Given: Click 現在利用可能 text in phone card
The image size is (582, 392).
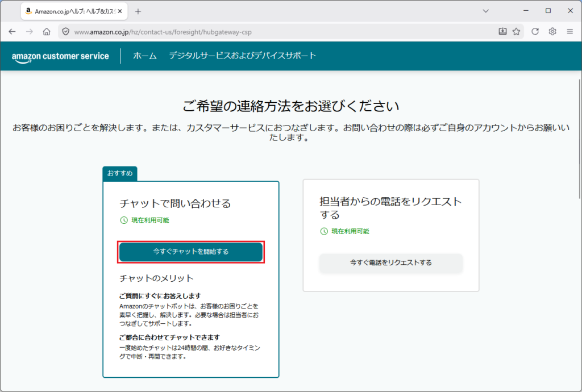Looking at the screenshot, I should [x=350, y=231].
